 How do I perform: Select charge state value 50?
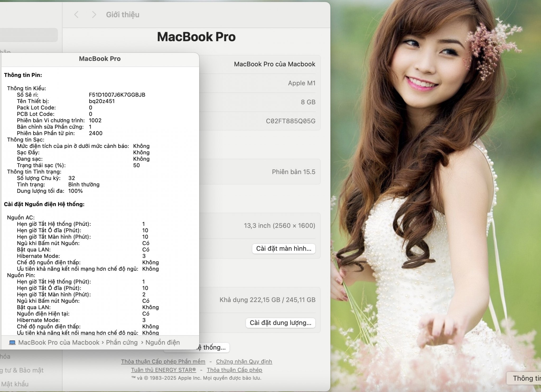point(137,165)
